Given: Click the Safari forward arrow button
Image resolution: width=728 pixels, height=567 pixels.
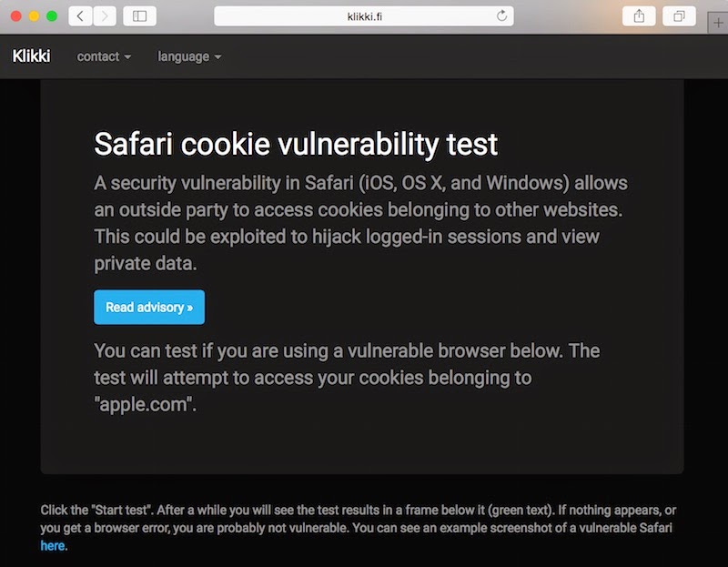Looking at the screenshot, I should [105, 15].
